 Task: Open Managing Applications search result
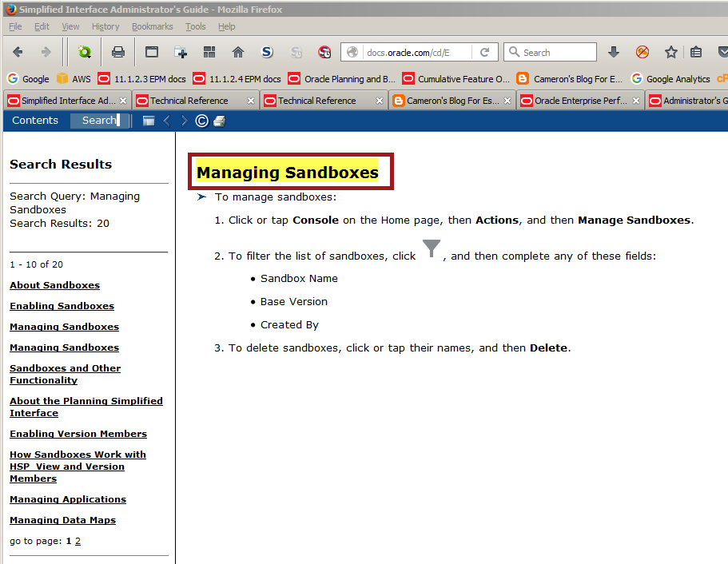pyautogui.click(x=68, y=499)
